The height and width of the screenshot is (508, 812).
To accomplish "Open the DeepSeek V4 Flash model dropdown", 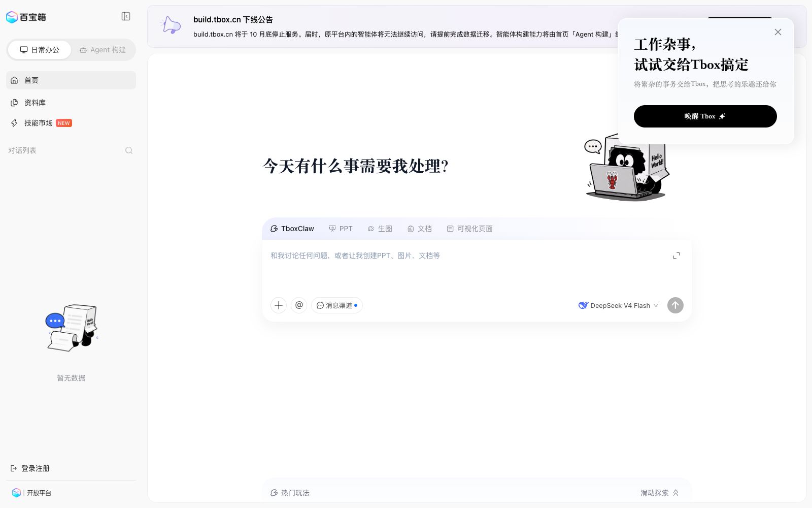I will pos(618,305).
